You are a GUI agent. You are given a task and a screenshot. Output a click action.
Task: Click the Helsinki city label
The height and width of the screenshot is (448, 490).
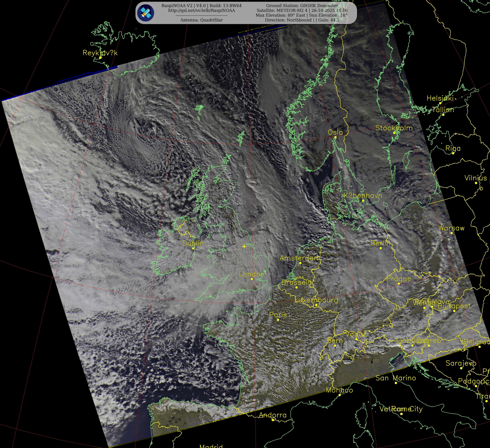click(x=440, y=98)
